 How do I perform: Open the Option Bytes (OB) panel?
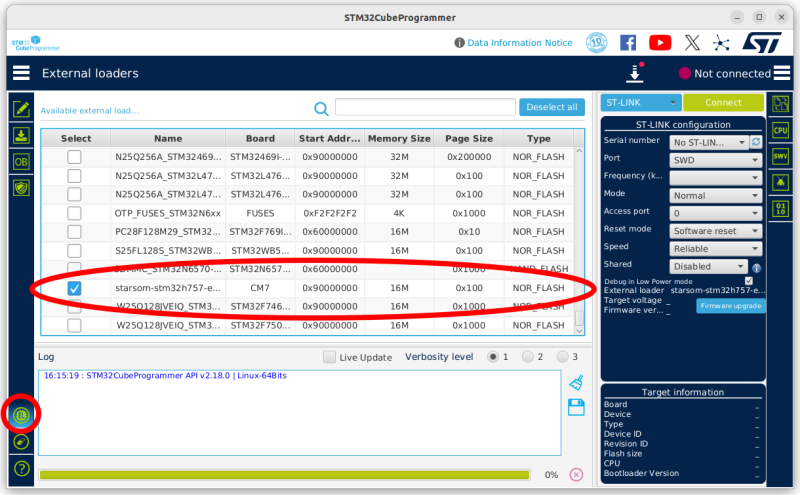[x=21, y=161]
